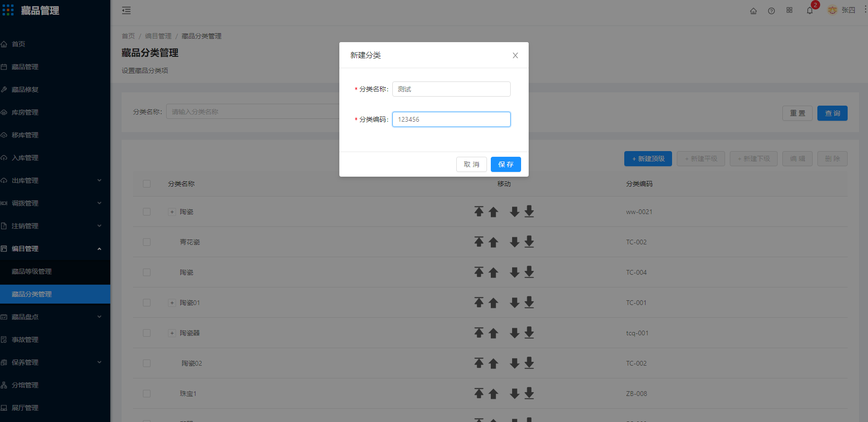The height and width of the screenshot is (422, 868).
Task: Move 青花瓷 row to bottom
Action: [529, 242]
